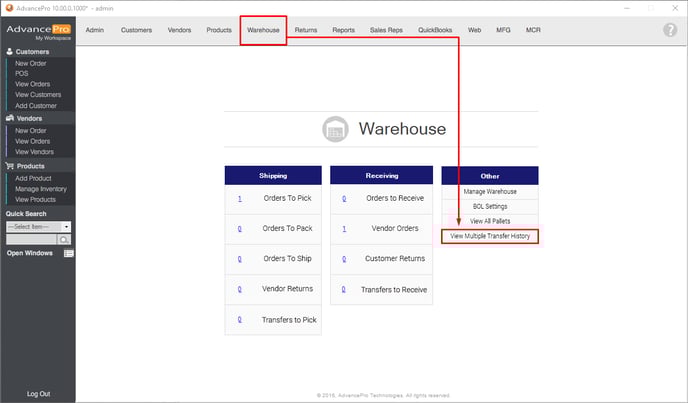This screenshot has width=688, height=403.
Task: Click View Multiple Transfer History
Action: (490, 236)
